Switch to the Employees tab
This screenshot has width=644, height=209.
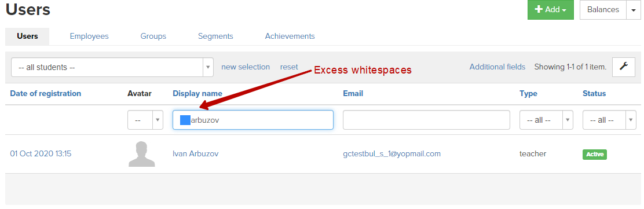pos(89,36)
